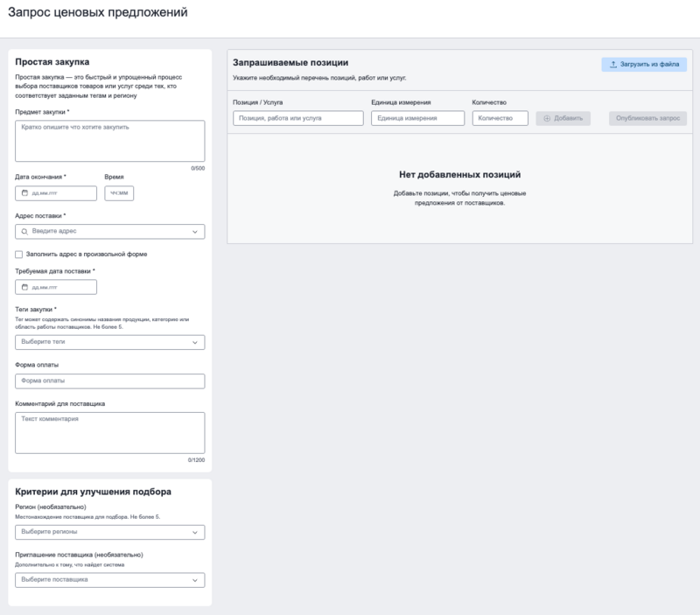
Task: Click the upload icon in 'Загрузить из файла'
Action: (x=613, y=65)
